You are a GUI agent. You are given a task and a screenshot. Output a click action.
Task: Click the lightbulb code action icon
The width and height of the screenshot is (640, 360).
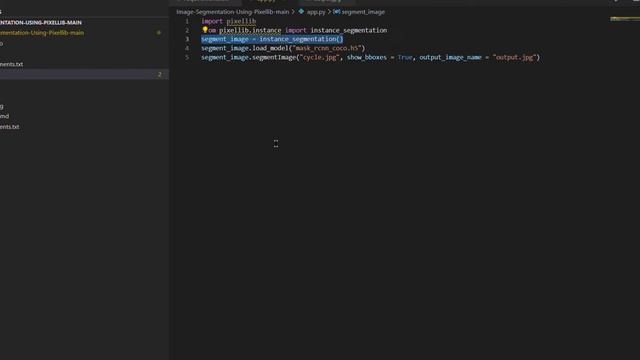tap(205, 29)
